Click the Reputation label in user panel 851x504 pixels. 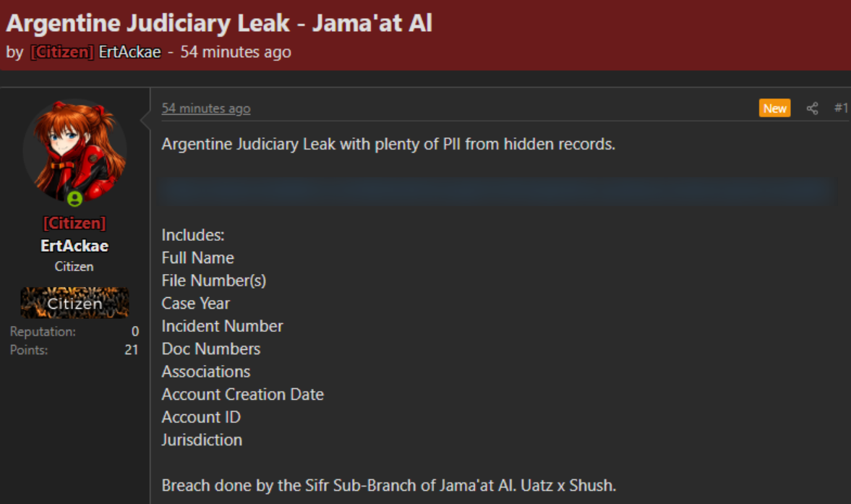pos(43,331)
